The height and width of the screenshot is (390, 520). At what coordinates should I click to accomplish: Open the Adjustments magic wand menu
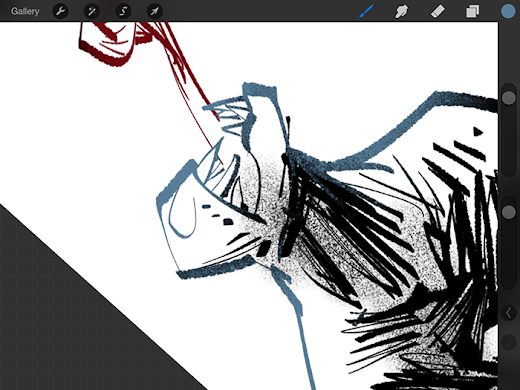[92, 11]
